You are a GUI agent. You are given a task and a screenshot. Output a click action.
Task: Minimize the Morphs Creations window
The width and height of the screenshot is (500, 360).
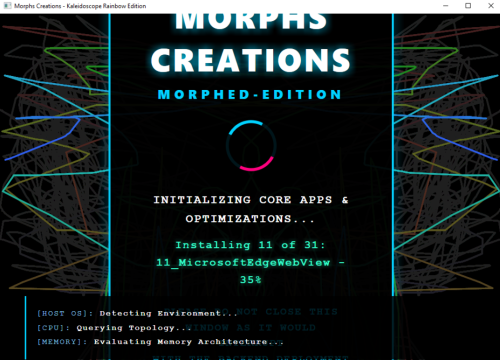pos(446,6)
